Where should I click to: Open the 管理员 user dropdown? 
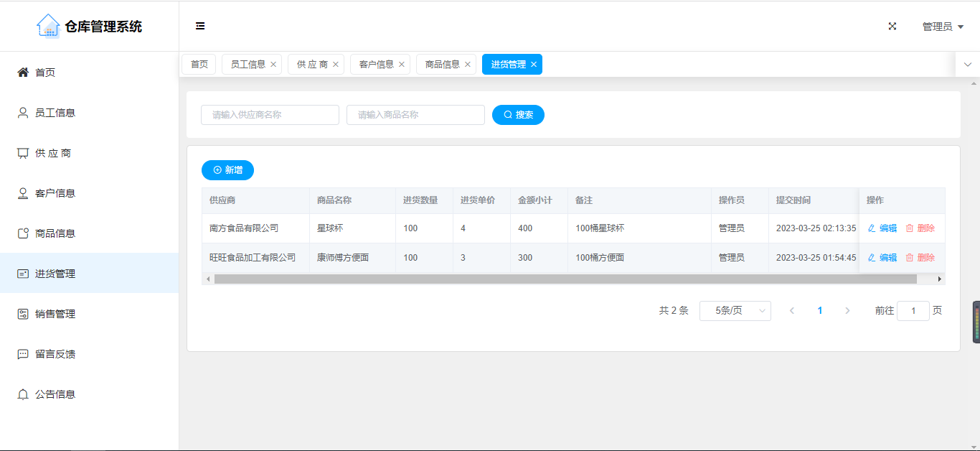click(x=943, y=27)
